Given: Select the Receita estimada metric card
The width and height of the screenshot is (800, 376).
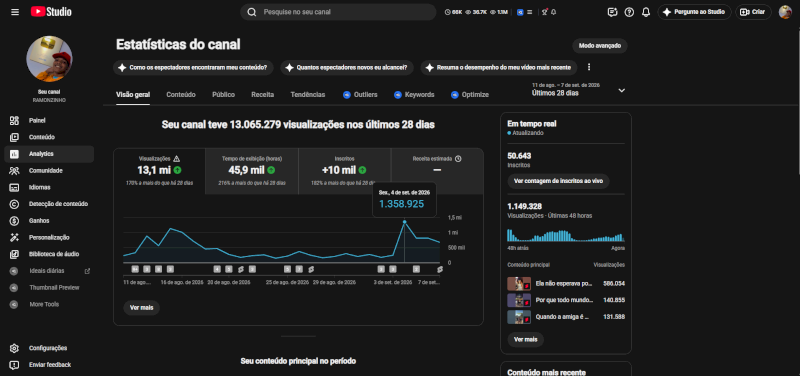Looking at the screenshot, I should (437, 171).
